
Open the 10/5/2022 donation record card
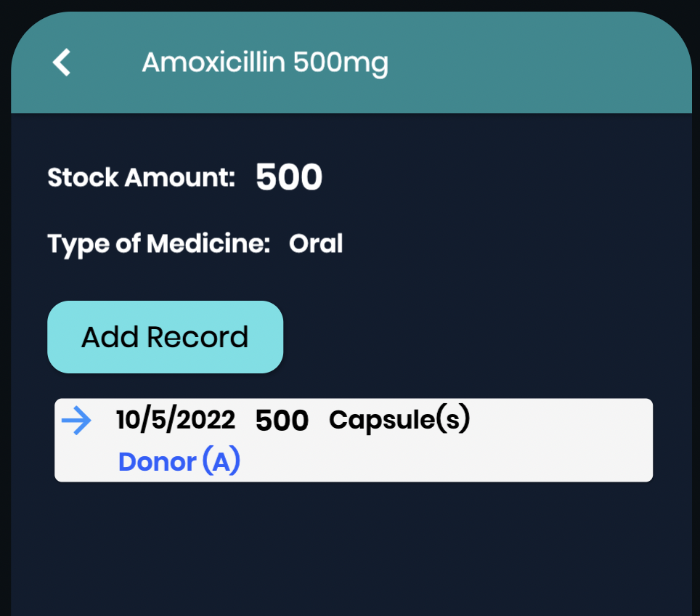354,440
